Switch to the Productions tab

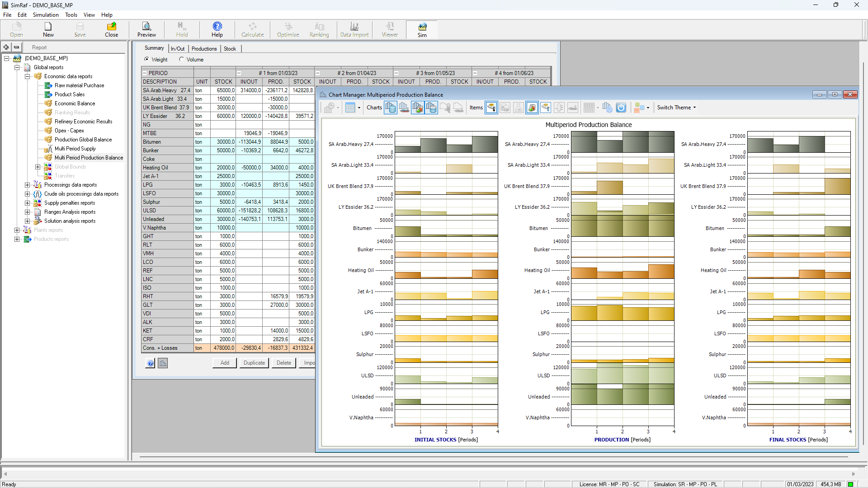coord(204,49)
